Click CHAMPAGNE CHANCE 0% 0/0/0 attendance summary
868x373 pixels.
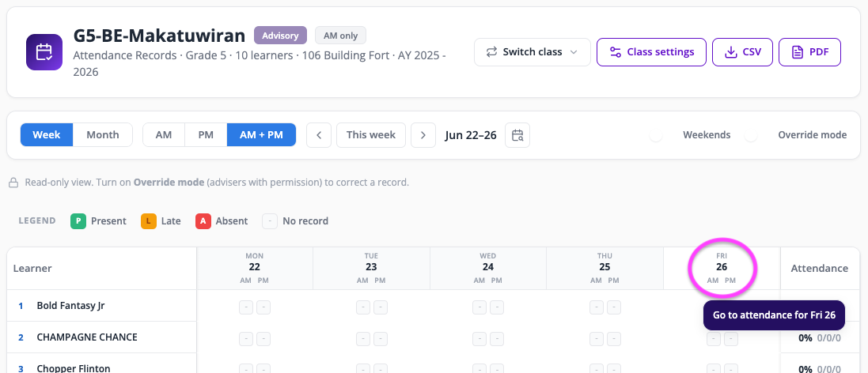tap(819, 337)
